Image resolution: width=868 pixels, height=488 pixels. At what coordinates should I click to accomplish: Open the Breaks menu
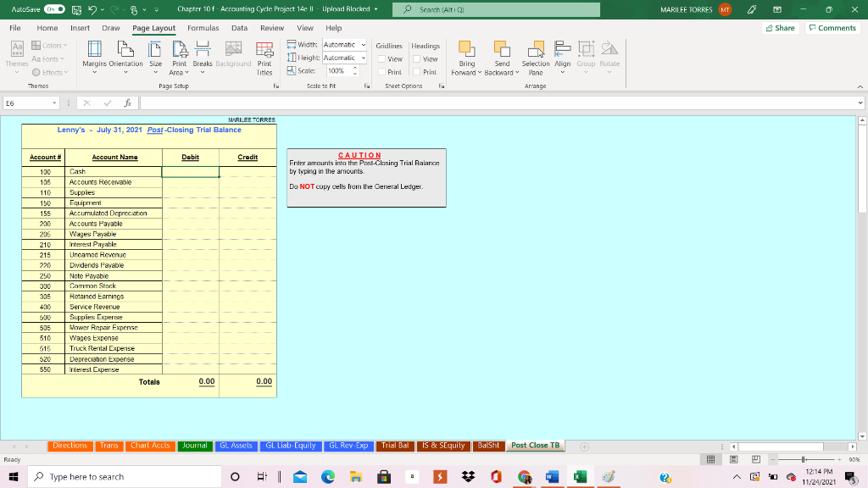pyautogui.click(x=203, y=58)
